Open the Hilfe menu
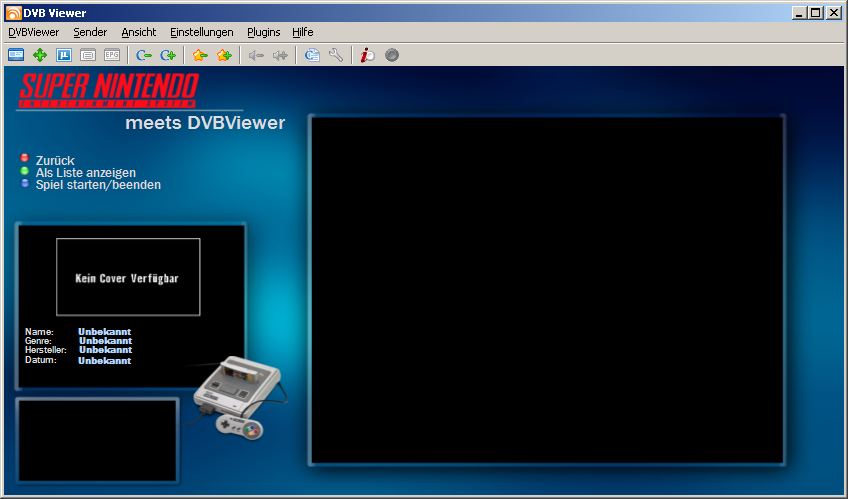The width and height of the screenshot is (848, 499). point(303,32)
